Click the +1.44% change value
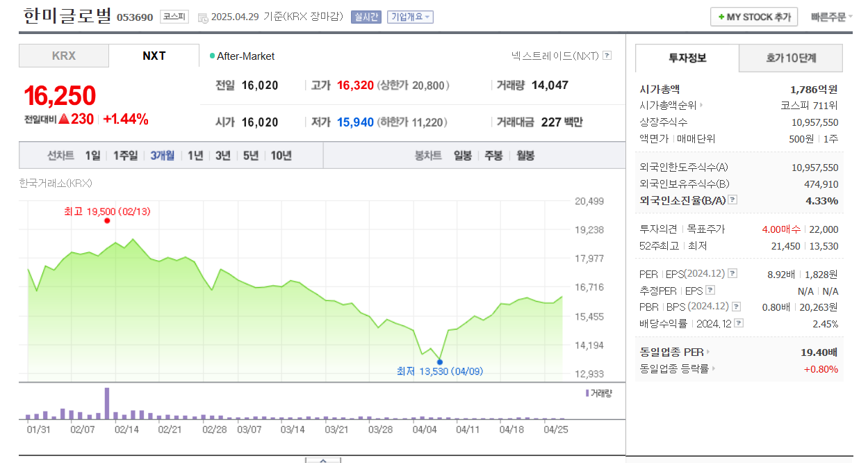The width and height of the screenshot is (868, 463). click(x=126, y=119)
